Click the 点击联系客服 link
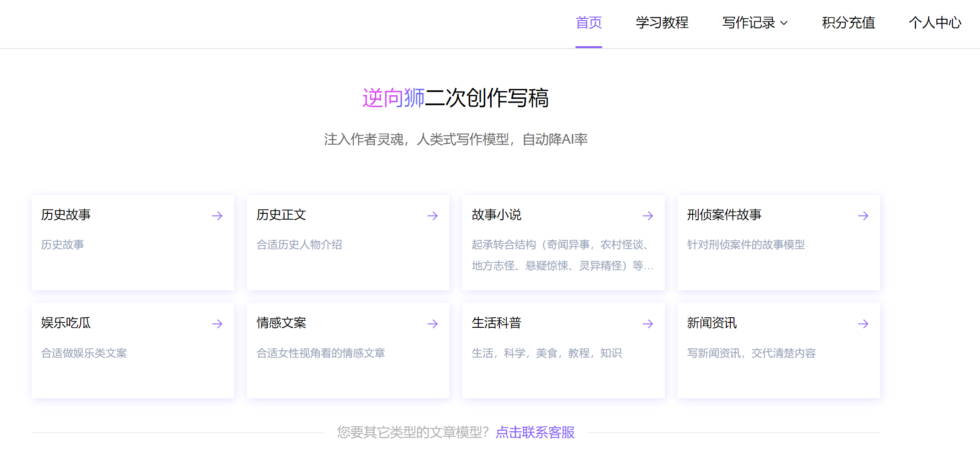The height and width of the screenshot is (472, 980). [x=535, y=432]
